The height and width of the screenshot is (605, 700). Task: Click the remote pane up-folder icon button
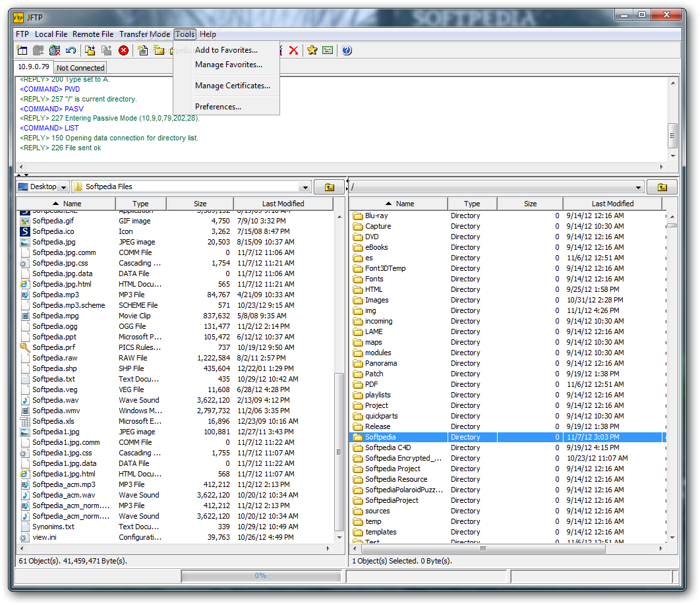662,187
